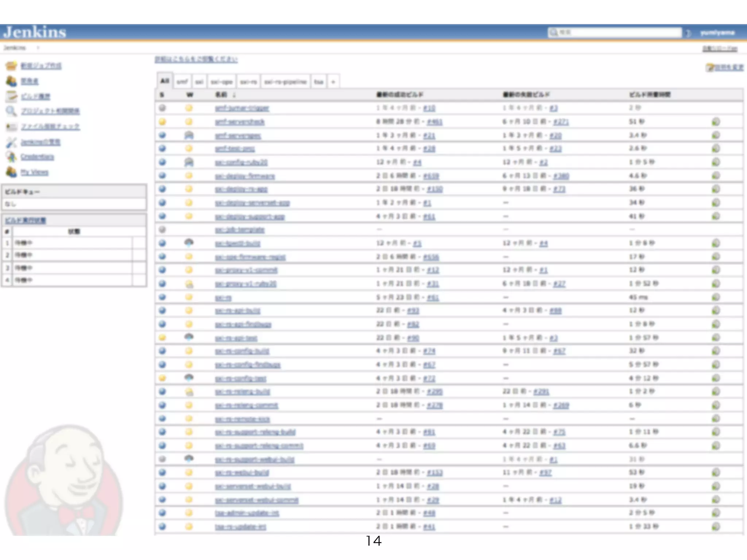
Task: Open the Credentials link in the sidebar
Action: [x=37, y=157]
